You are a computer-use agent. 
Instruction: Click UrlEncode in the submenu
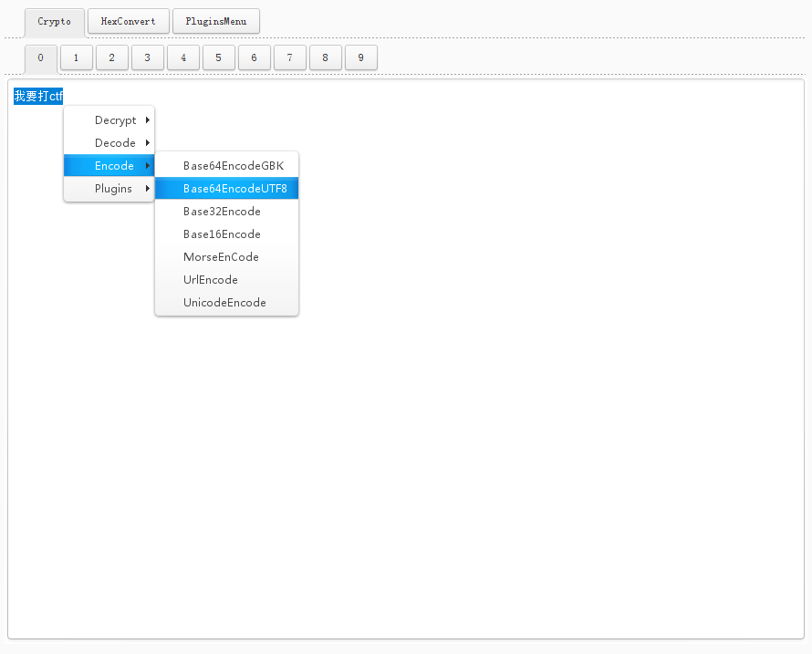[210, 280]
